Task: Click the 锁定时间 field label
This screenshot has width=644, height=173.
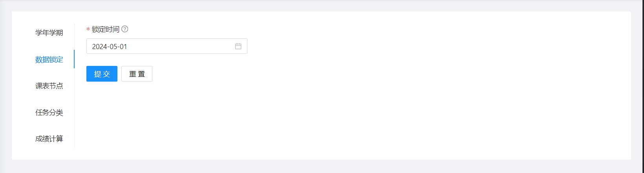Action: click(x=105, y=29)
